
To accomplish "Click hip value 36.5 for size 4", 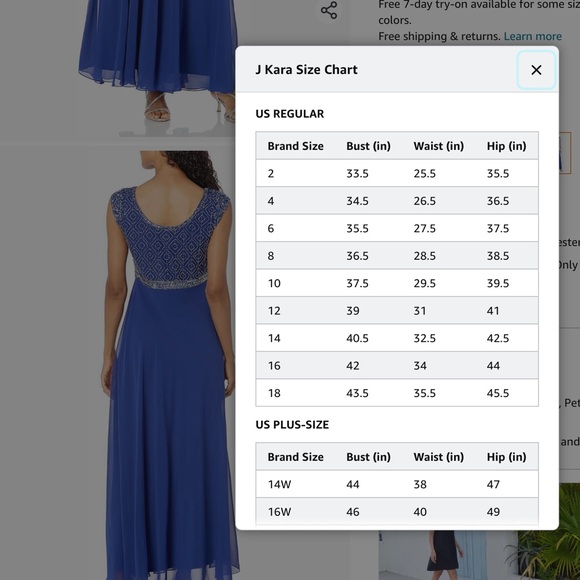I will 498,201.
